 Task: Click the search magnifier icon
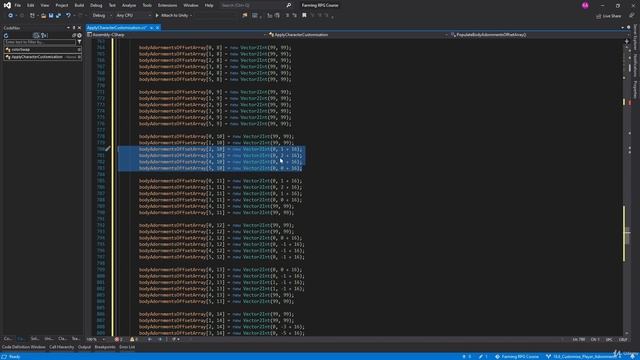coord(289,5)
